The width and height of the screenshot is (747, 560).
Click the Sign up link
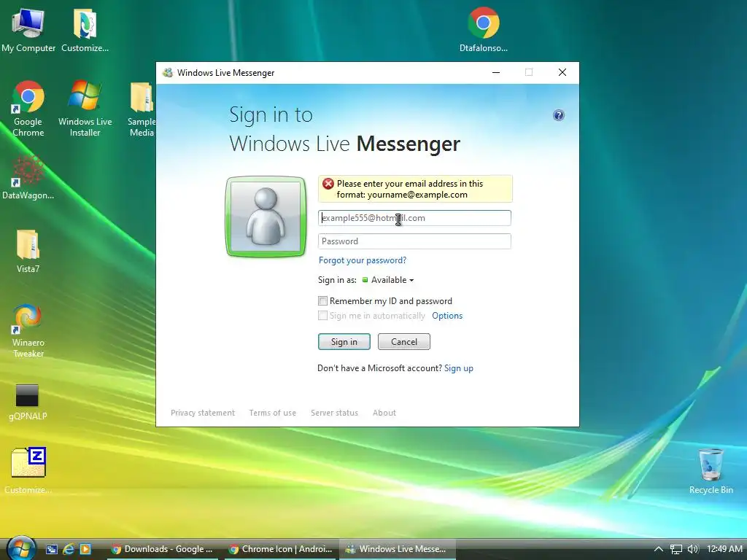pyautogui.click(x=459, y=368)
